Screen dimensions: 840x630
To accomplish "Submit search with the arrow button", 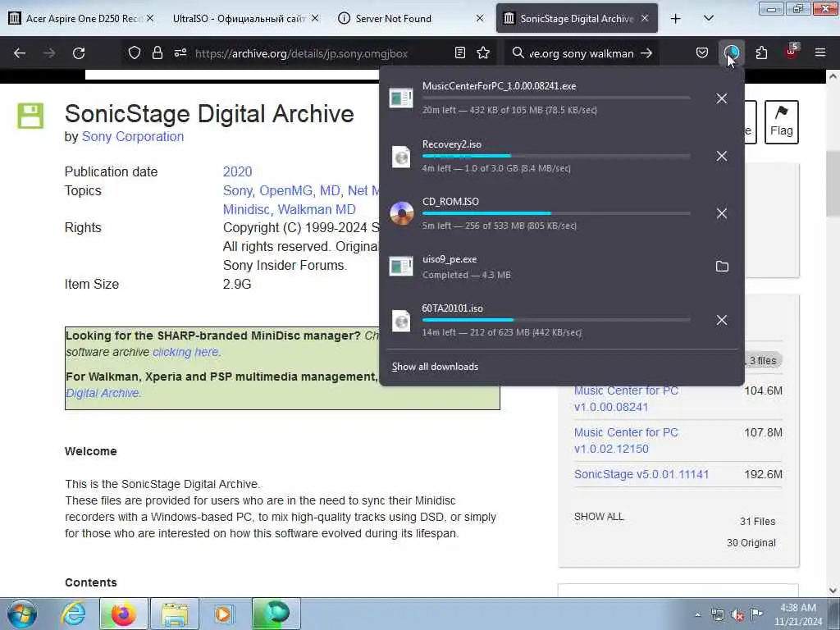I will pos(646,53).
